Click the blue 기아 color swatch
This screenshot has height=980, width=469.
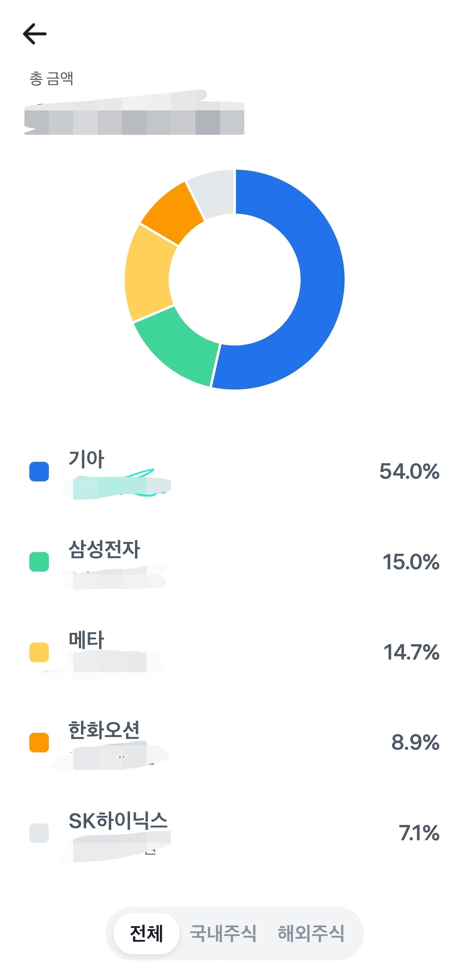[39, 471]
